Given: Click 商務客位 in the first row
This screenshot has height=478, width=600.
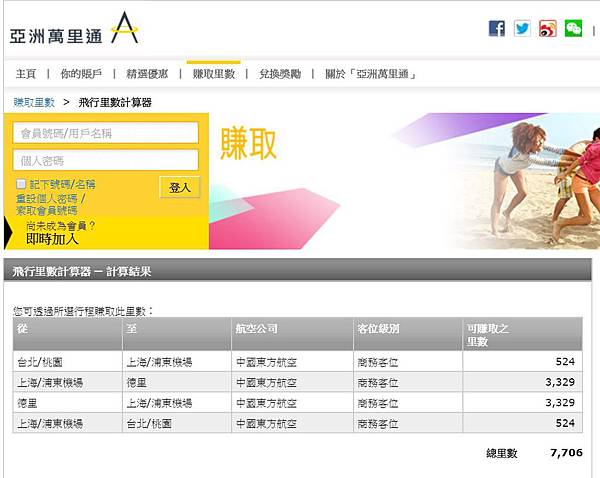Looking at the screenshot, I should pos(378,362).
